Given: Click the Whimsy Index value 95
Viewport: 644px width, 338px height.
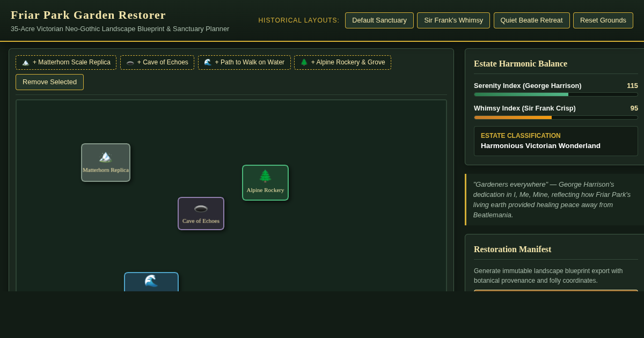Looking at the screenshot, I should (x=634, y=108).
